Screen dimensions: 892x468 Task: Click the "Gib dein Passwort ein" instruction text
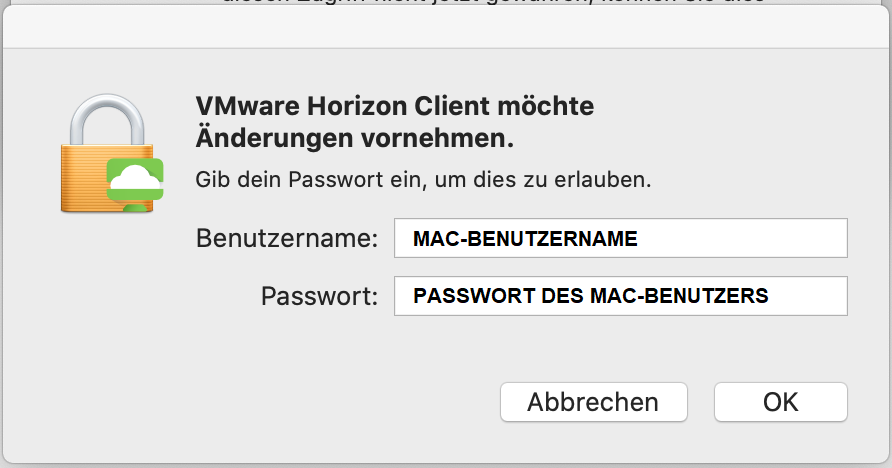(422, 181)
